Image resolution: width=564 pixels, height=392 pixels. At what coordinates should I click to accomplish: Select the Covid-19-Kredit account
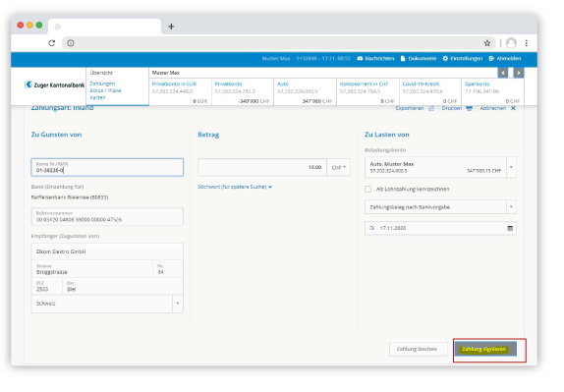pyautogui.click(x=430, y=92)
